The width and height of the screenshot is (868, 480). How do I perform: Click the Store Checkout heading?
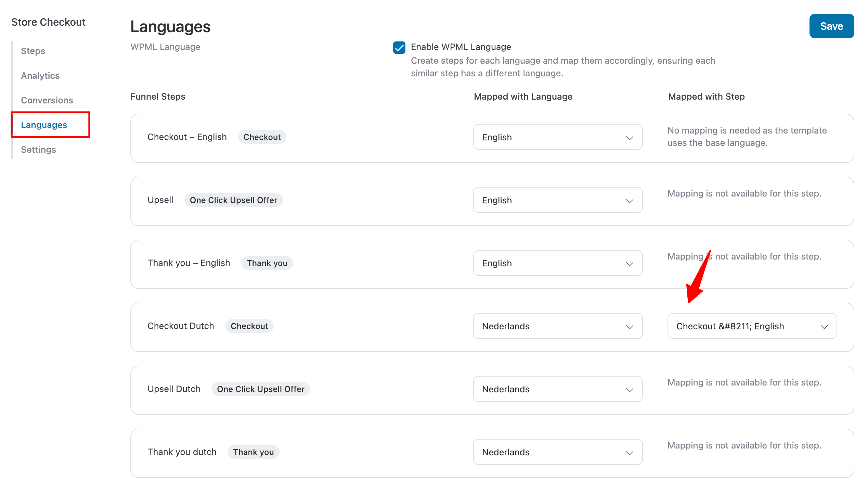(48, 22)
